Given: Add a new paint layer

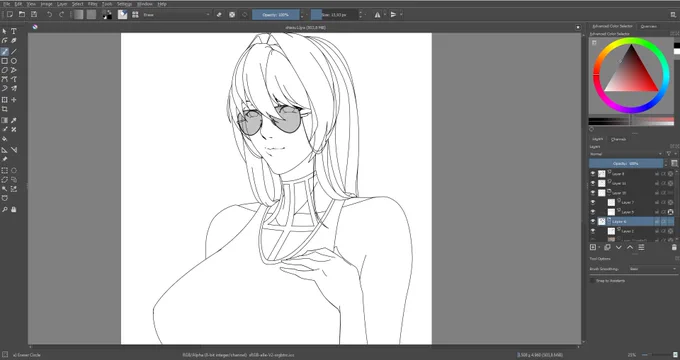Looking at the screenshot, I should click(593, 247).
